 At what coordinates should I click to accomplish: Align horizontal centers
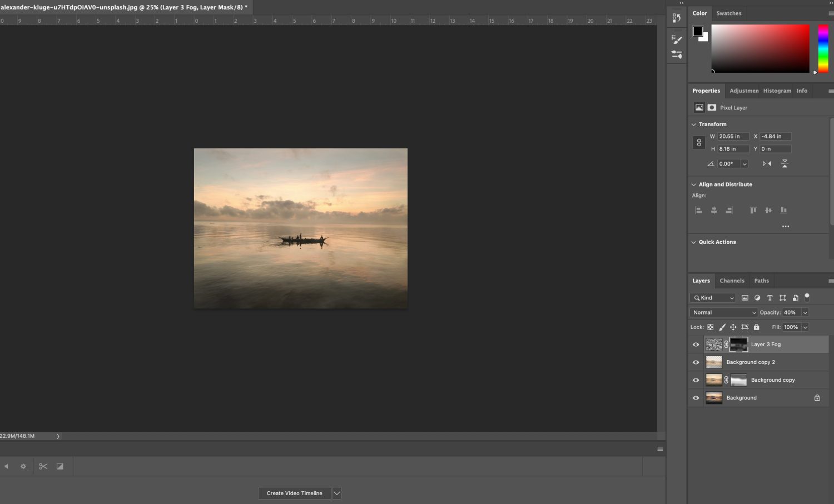point(714,210)
